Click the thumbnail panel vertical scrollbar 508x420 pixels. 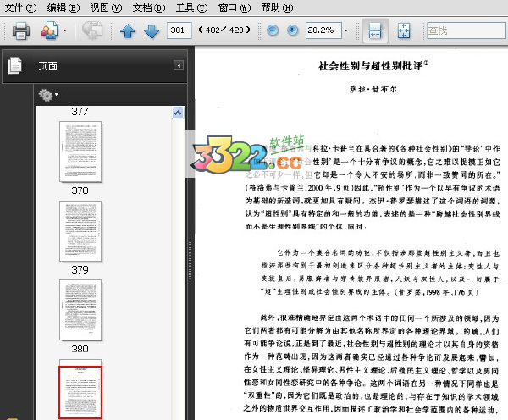coord(179,254)
